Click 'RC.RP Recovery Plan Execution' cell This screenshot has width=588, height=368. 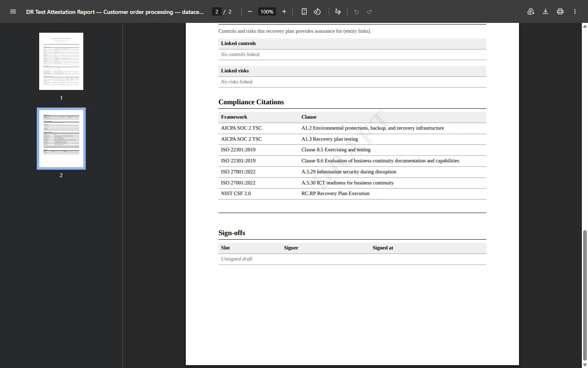point(335,193)
